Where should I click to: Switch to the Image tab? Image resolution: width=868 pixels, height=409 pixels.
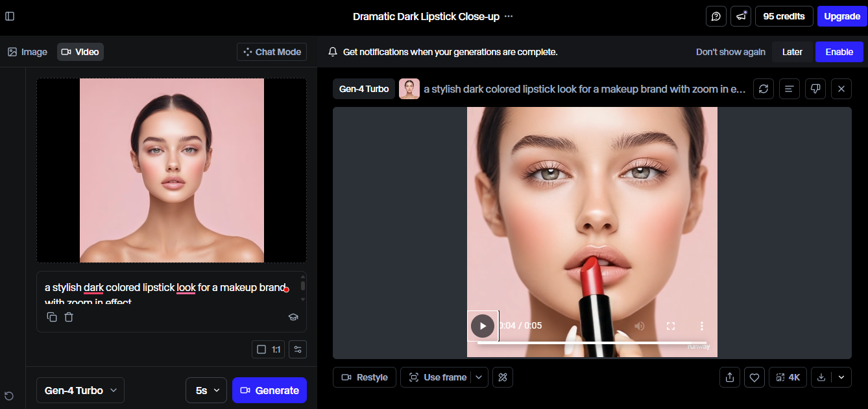(27, 51)
